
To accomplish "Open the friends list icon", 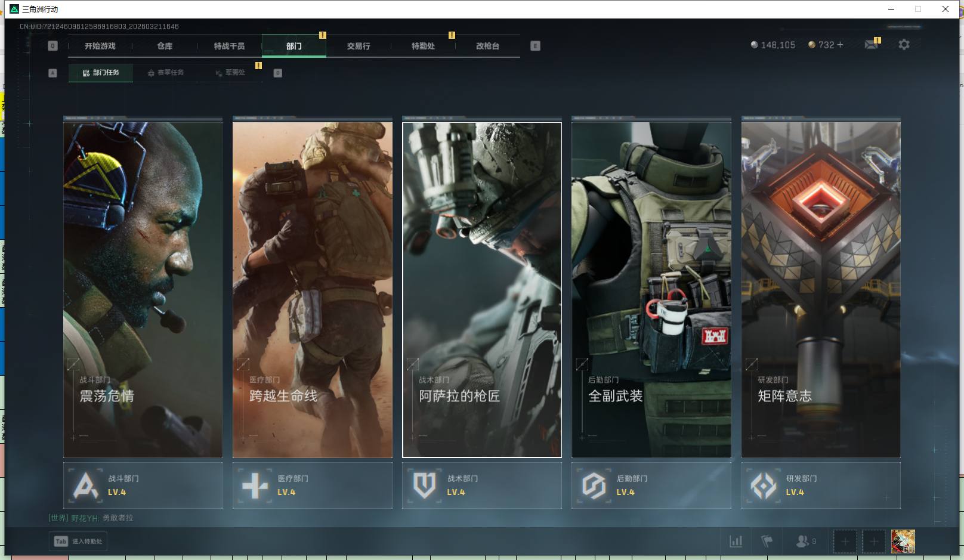I will (802, 542).
